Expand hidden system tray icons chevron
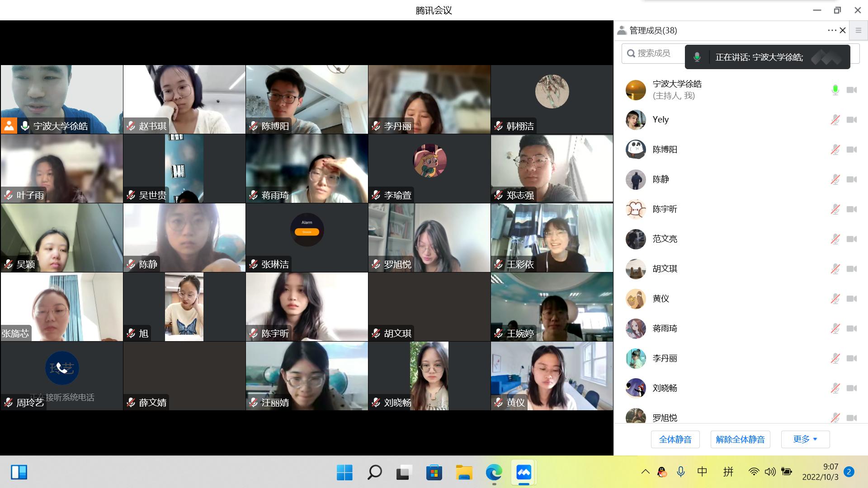The height and width of the screenshot is (488, 868). click(645, 472)
